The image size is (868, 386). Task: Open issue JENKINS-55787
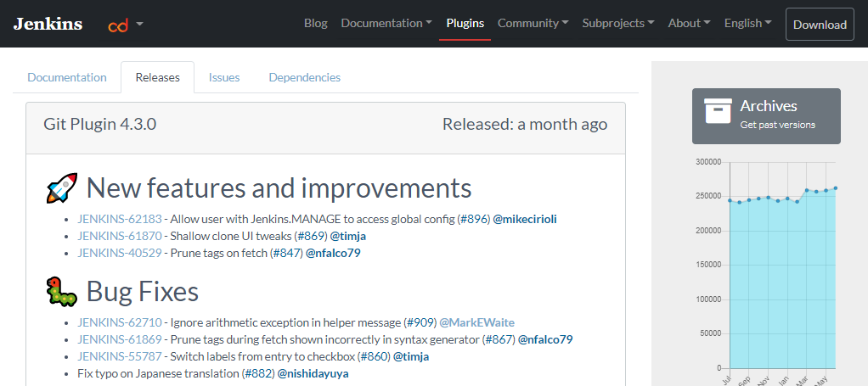click(x=120, y=356)
